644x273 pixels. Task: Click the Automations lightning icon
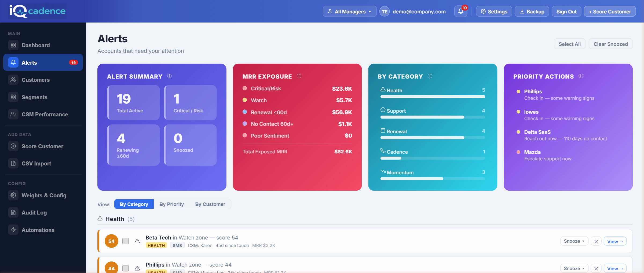(x=13, y=230)
